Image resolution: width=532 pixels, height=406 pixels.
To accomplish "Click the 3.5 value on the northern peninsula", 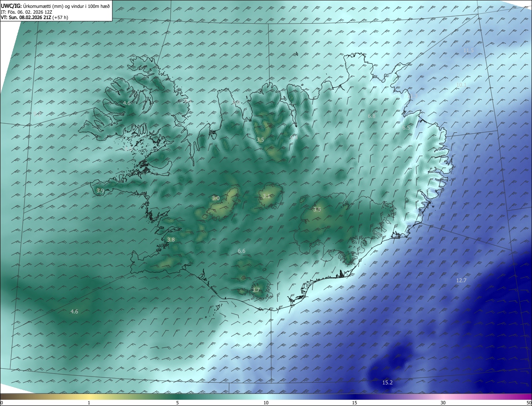I will (x=260, y=139).
